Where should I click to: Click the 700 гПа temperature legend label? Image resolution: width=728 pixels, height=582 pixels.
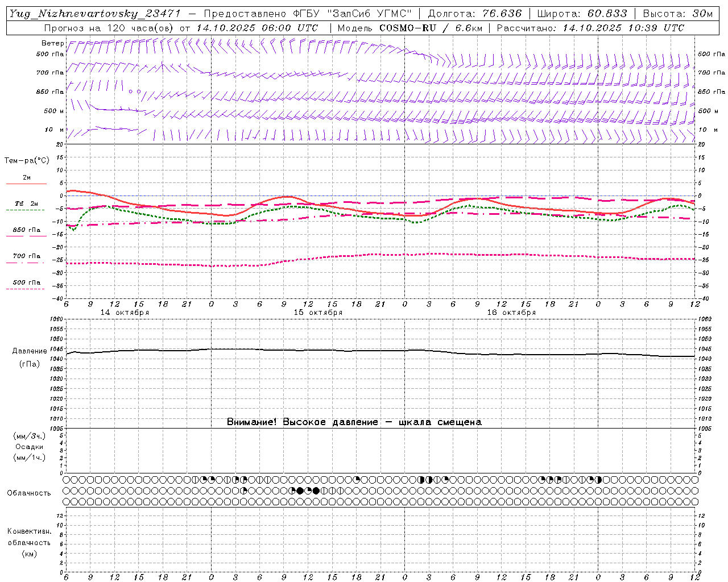(x=27, y=256)
